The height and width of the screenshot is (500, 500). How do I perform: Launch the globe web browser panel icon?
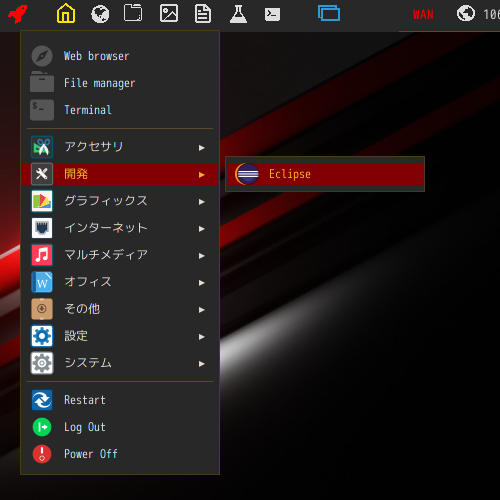click(x=100, y=14)
